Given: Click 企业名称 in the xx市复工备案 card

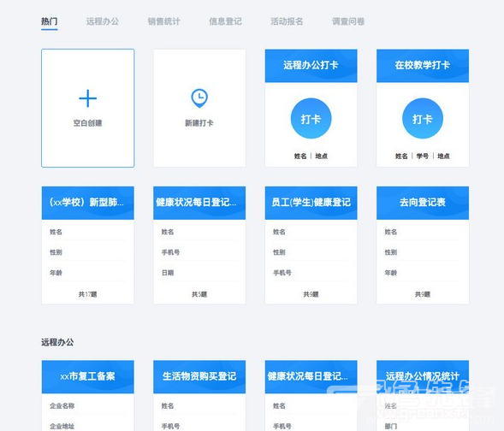Looking at the screenshot, I should (x=62, y=406).
